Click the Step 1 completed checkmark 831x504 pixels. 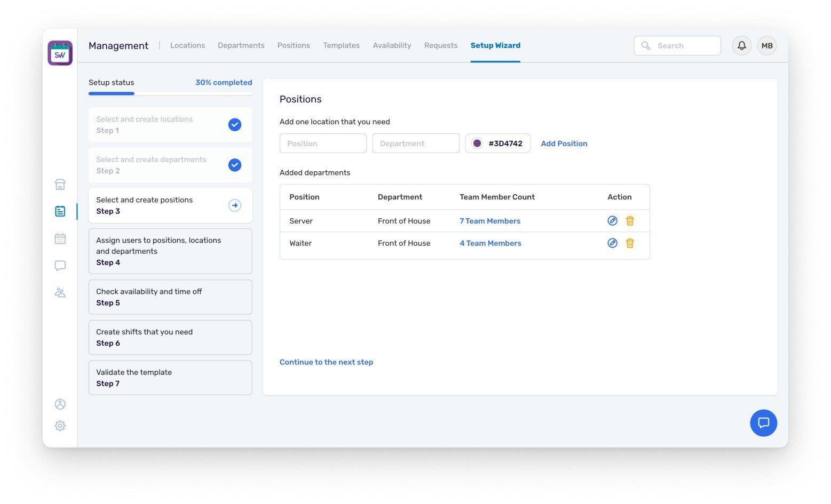(x=235, y=125)
